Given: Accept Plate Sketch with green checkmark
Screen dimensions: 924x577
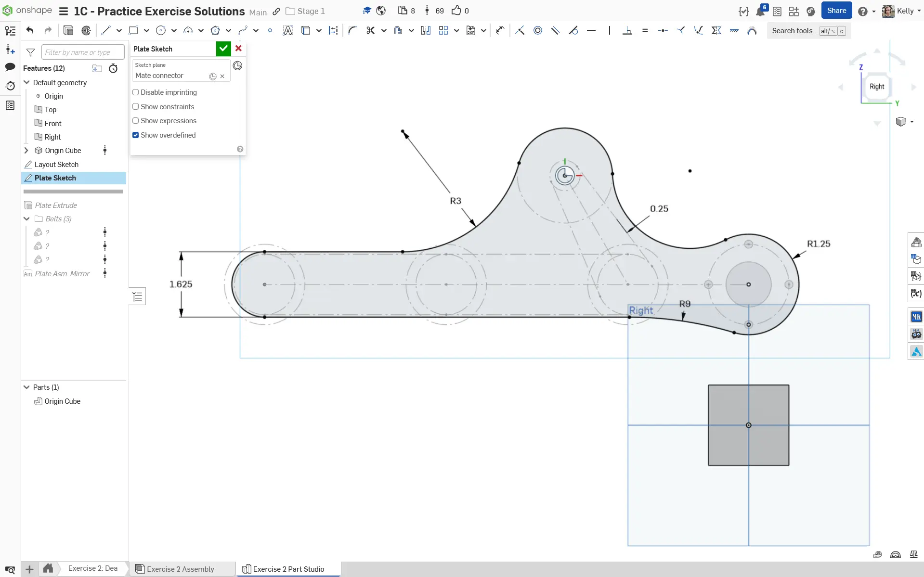Looking at the screenshot, I should click(x=223, y=49).
